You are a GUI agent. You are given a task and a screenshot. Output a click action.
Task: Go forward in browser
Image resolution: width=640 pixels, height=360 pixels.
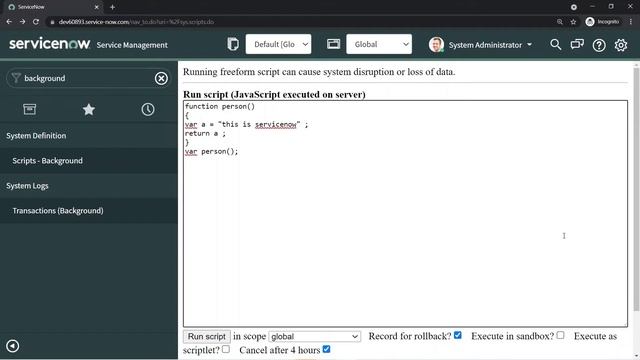tap(22, 22)
